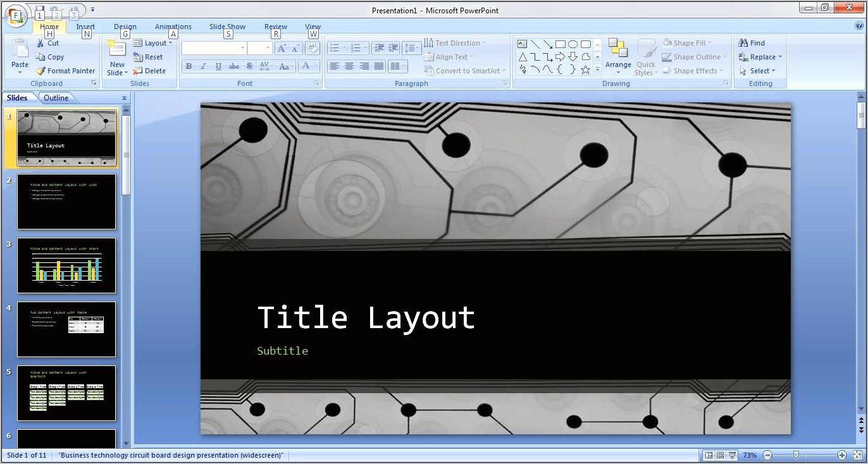Pick the Right Arrow block shape
Viewport: 868px width, 464px height.
560,57
